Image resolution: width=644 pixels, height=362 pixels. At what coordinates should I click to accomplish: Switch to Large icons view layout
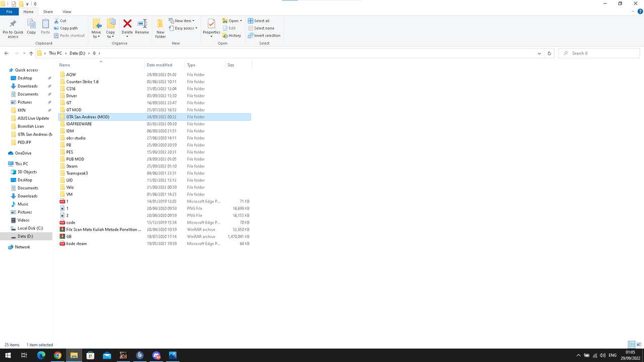pyautogui.click(x=638, y=345)
